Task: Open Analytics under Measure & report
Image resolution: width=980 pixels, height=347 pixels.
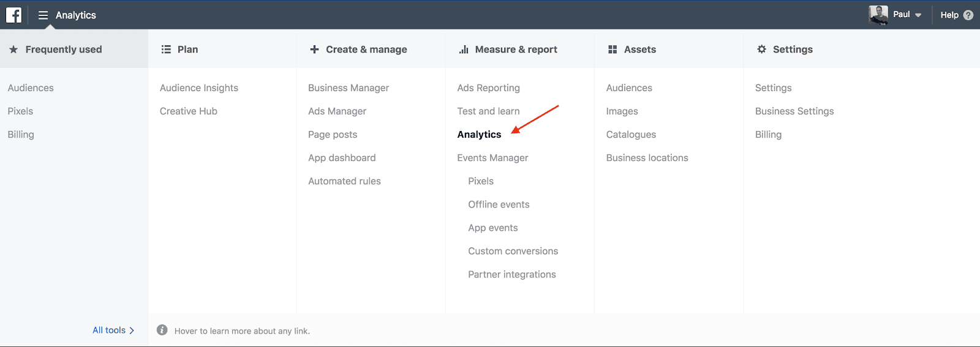Action: [479, 135]
